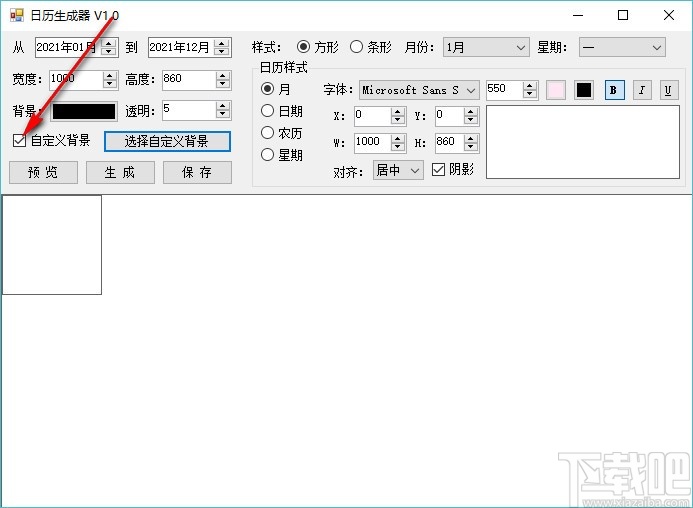The width and height of the screenshot is (693, 508).
Task: Increase the font size 550 spinner
Action: (529, 86)
